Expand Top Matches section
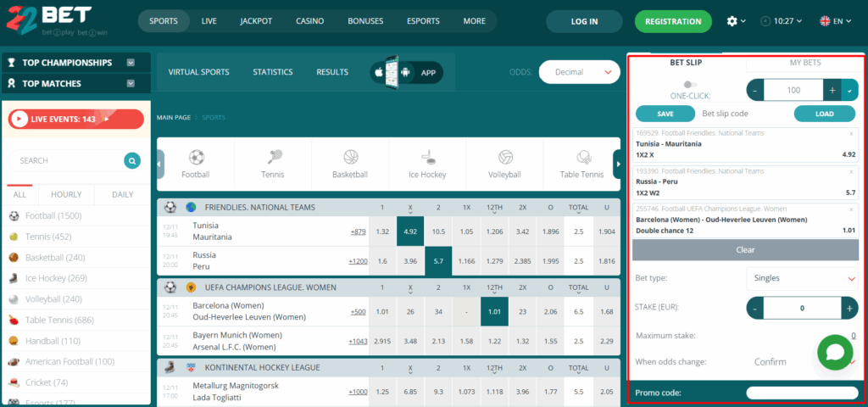Screen dimensions: 868x407 tap(131, 84)
